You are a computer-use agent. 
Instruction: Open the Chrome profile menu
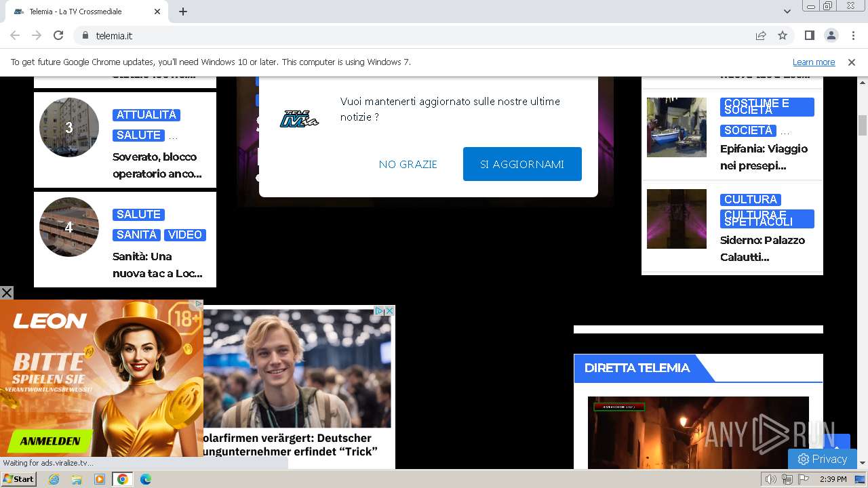831,35
